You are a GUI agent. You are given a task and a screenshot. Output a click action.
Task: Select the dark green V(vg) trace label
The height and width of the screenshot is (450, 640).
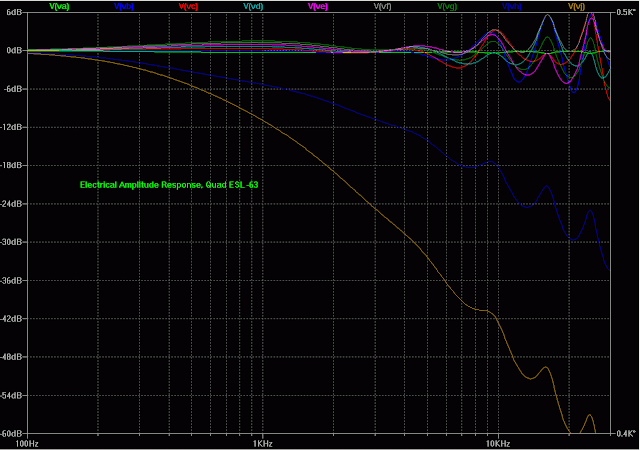(x=447, y=6)
